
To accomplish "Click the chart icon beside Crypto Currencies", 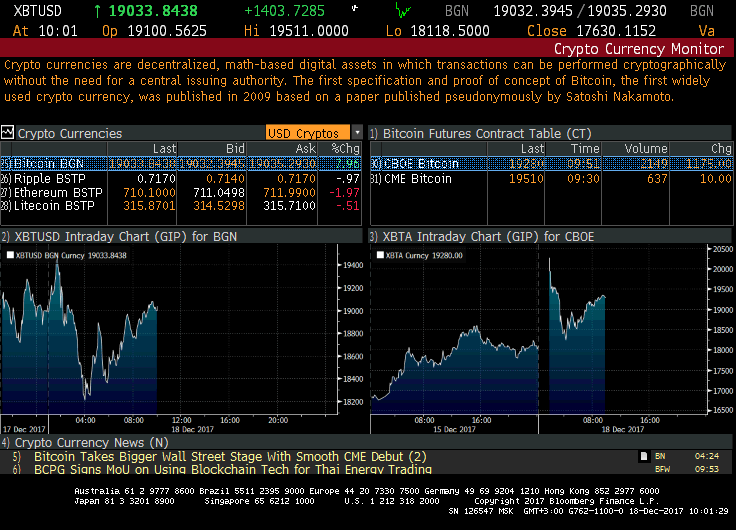I will click(8, 133).
